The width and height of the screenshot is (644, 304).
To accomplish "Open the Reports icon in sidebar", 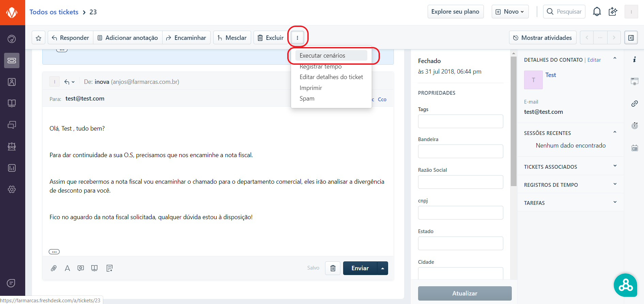I will 12,168.
